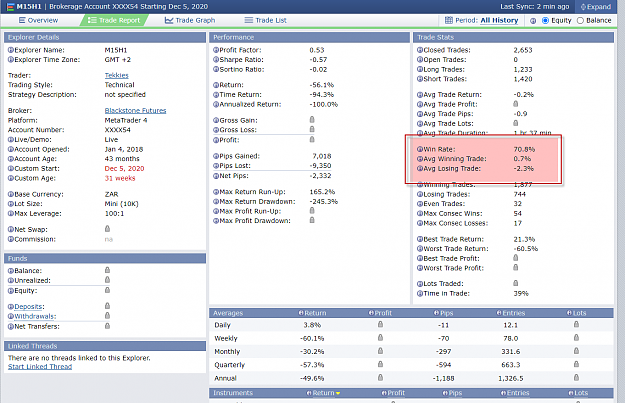Image resolution: width=625 pixels, height=403 pixels.
Task: Click the lock icon beside Net Swap
Action: tap(107, 229)
